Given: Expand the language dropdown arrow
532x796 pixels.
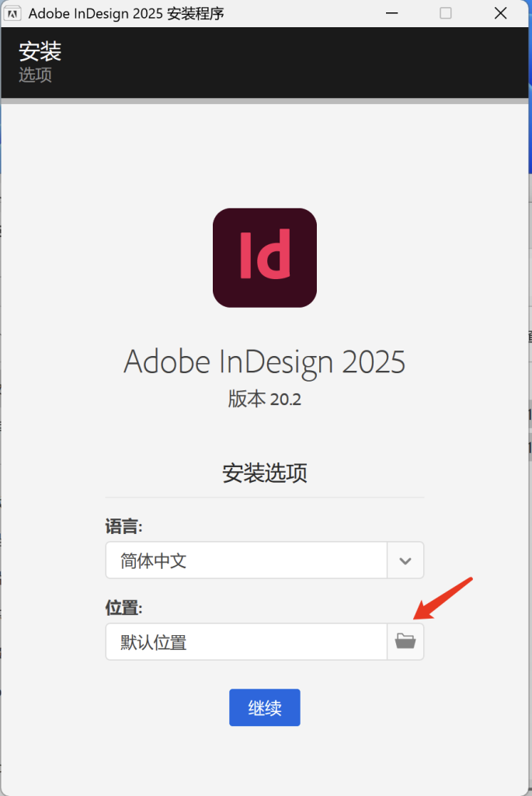Looking at the screenshot, I should click(x=405, y=560).
